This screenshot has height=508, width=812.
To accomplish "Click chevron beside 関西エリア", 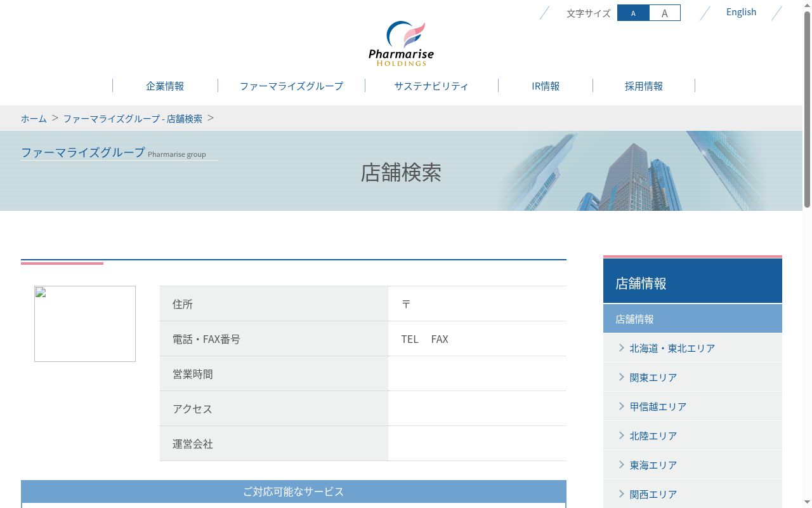I will tap(622, 494).
